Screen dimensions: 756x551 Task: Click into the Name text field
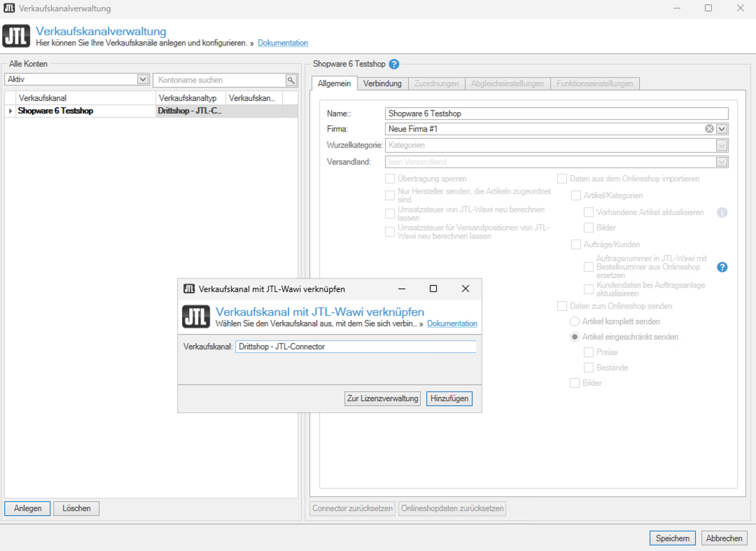[556, 113]
